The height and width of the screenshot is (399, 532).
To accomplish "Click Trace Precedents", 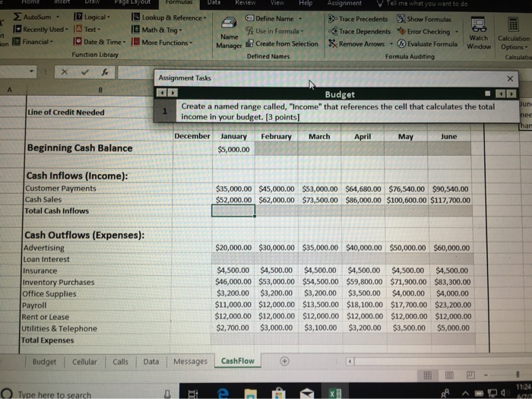I will 358,19.
